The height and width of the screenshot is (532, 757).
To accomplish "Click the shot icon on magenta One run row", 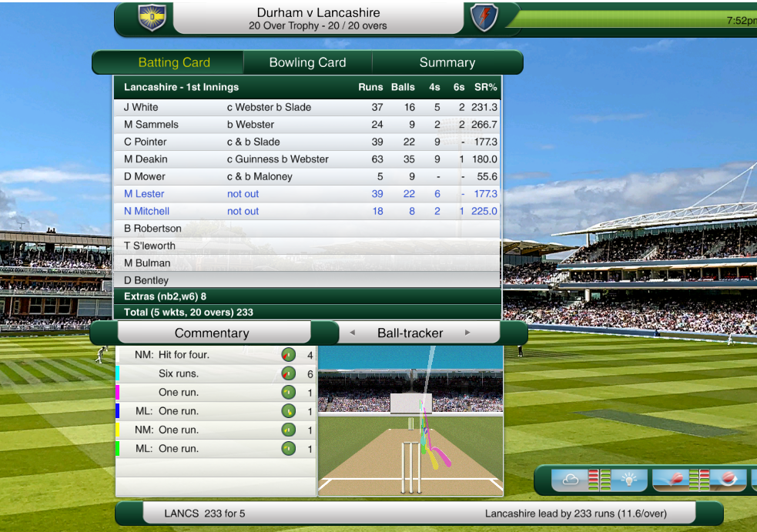I will click(x=289, y=393).
